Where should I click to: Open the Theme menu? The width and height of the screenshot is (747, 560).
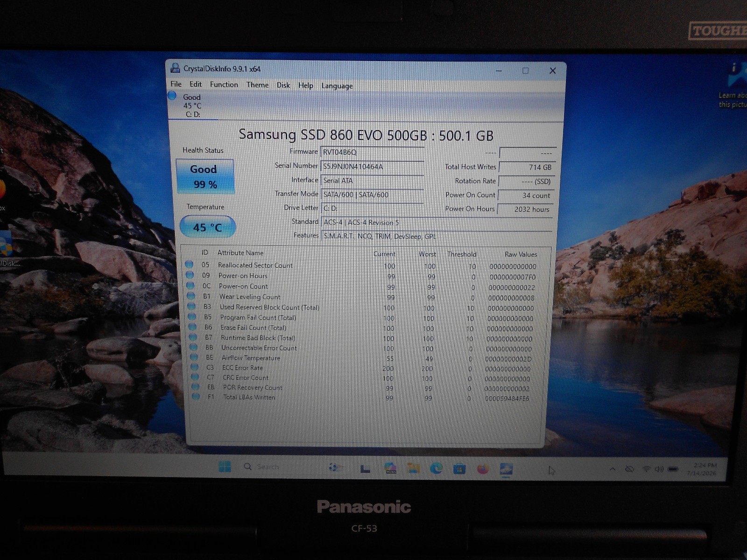[x=257, y=85]
